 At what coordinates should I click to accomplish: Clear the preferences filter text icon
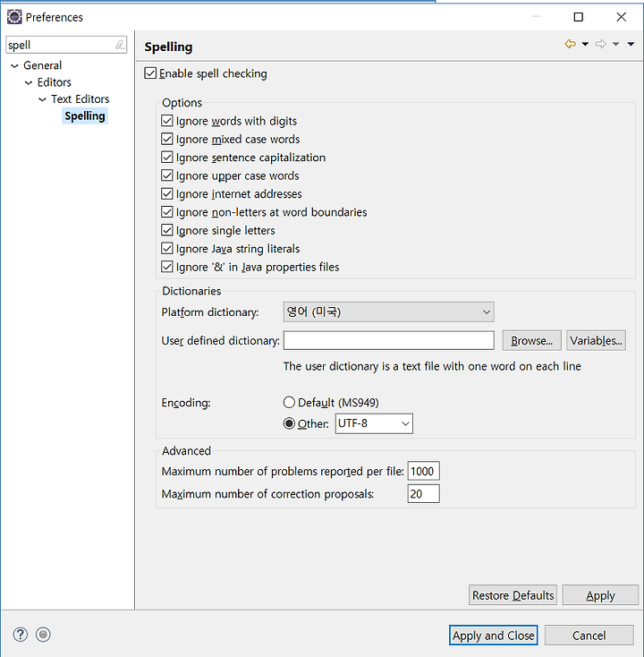(120, 45)
